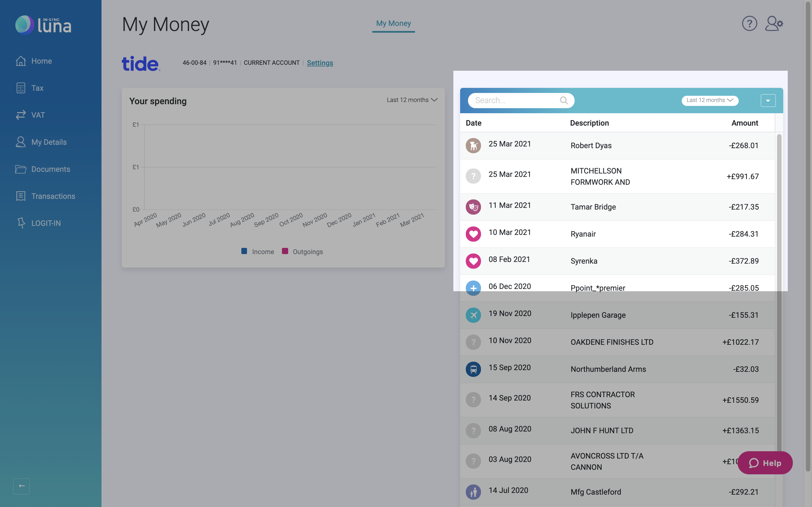Switch to the My Money tab
The height and width of the screenshot is (507, 812).
tap(393, 23)
